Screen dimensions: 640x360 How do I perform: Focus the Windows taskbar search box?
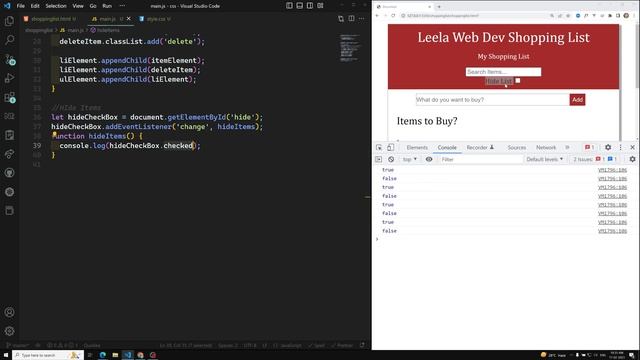(x=48, y=355)
